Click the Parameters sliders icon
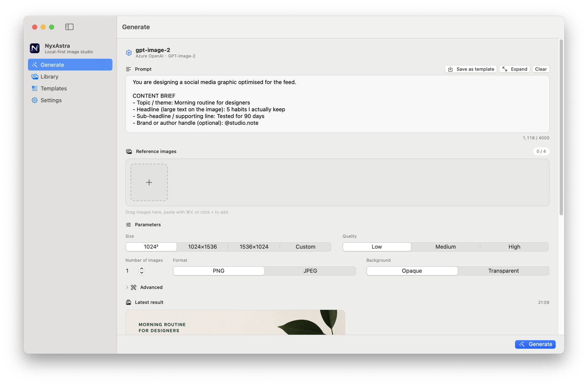This screenshot has width=588, height=385. [x=129, y=225]
